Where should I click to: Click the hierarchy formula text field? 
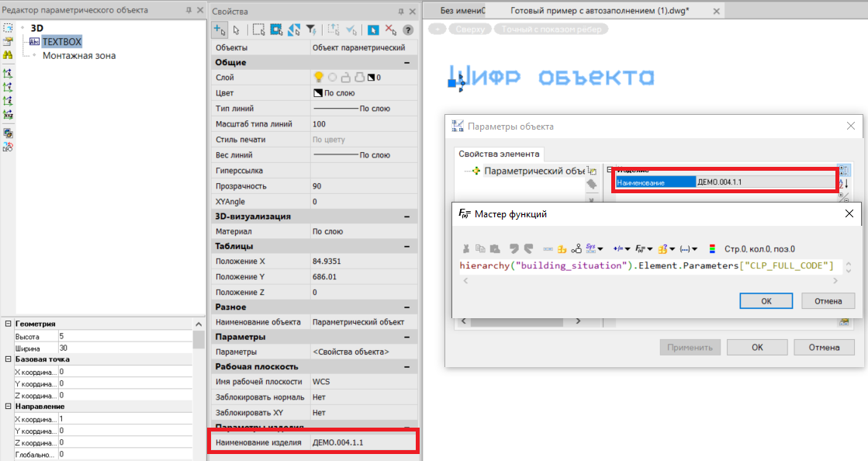click(647, 266)
